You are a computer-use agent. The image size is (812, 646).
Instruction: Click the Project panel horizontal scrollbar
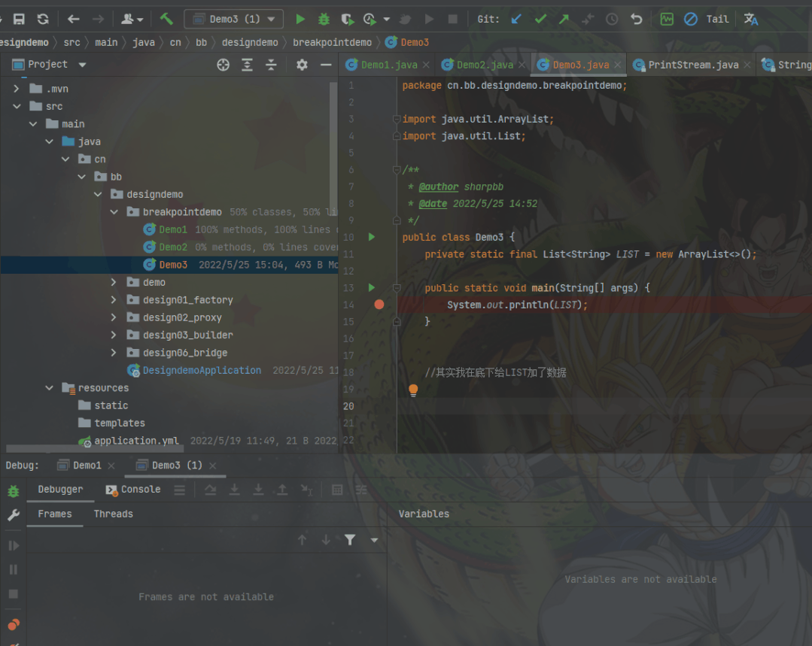[x=94, y=449]
